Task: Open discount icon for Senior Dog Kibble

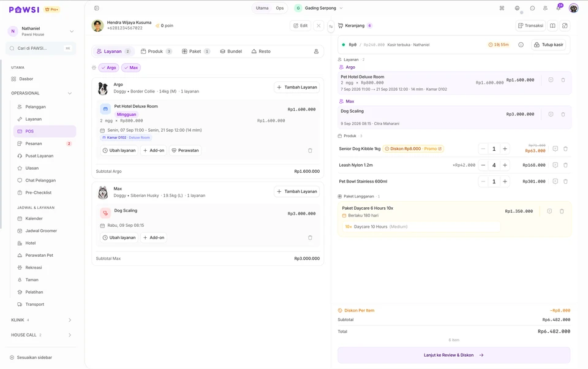Action: [x=556, y=149]
